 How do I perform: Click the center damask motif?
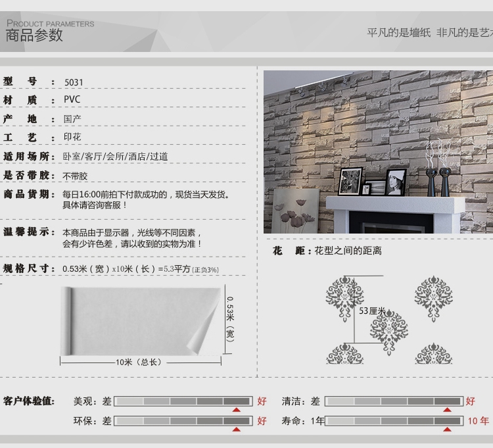click(389, 332)
